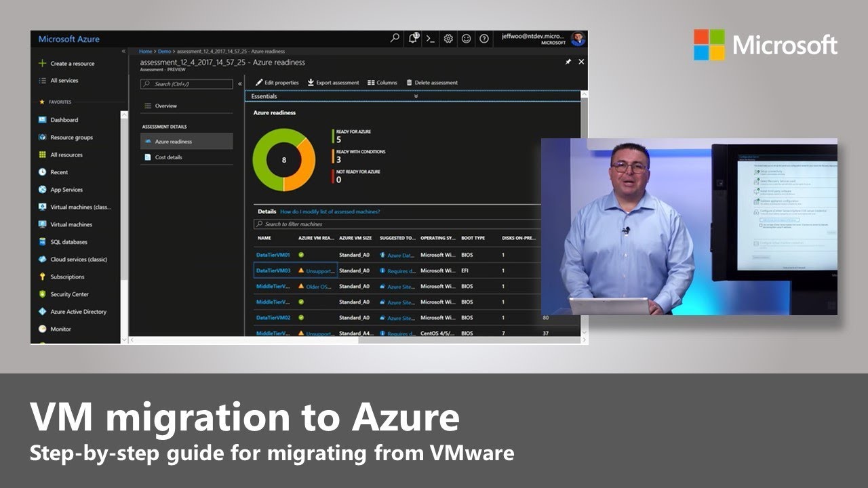This screenshot has height=488, width=868.
Task: Click Unsupported warning for DataTierVM03
Action: click(320, 270)
